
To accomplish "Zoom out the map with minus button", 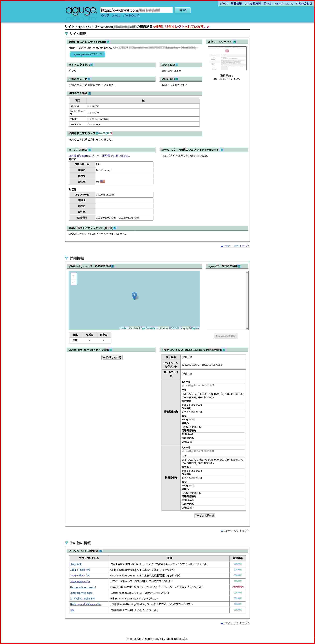I will coord(74,282).
